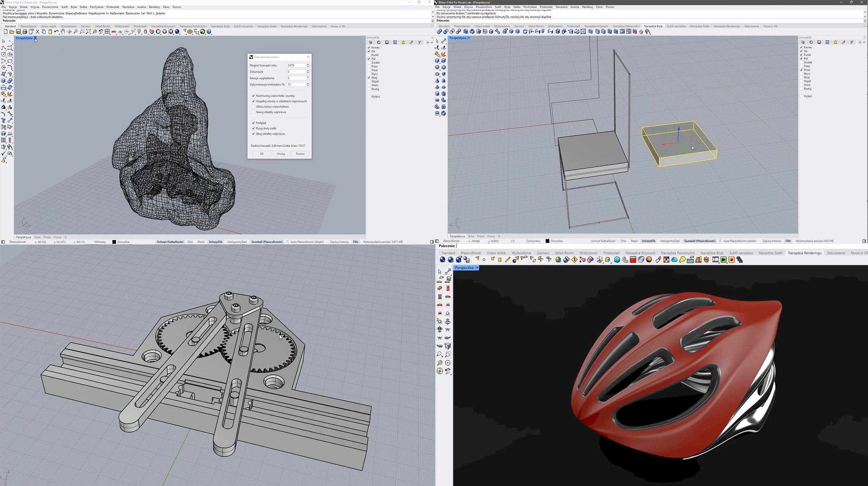
Task: Uncheck the Podgląd preview checkbox
Action: point(253,123)
